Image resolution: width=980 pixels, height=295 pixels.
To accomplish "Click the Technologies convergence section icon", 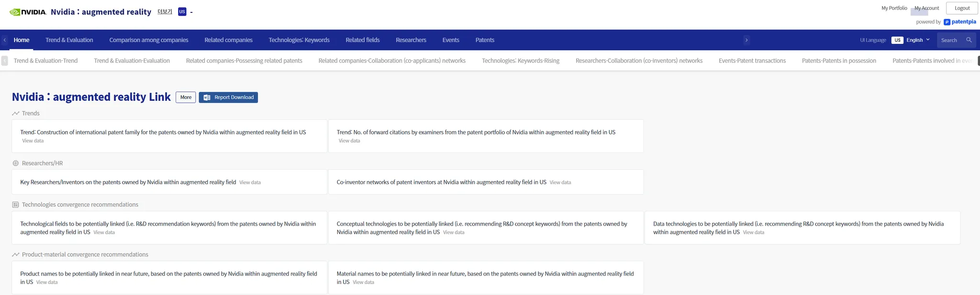I will coord(16,205).
